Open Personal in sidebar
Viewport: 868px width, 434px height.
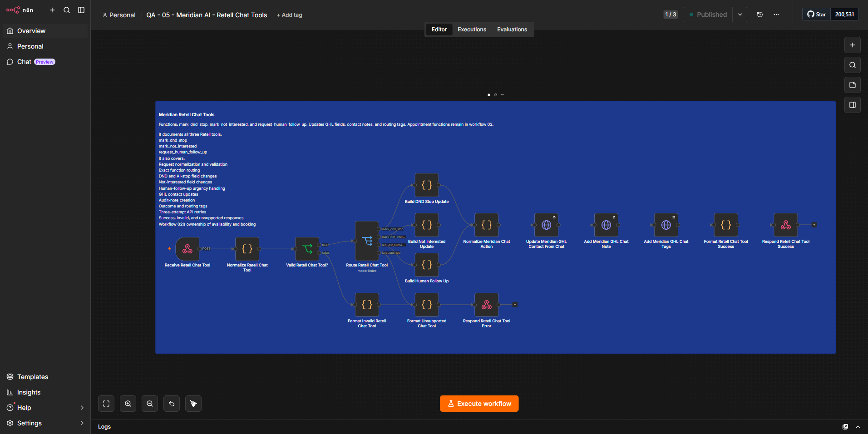pyautogui.click(x=45, y=46)
